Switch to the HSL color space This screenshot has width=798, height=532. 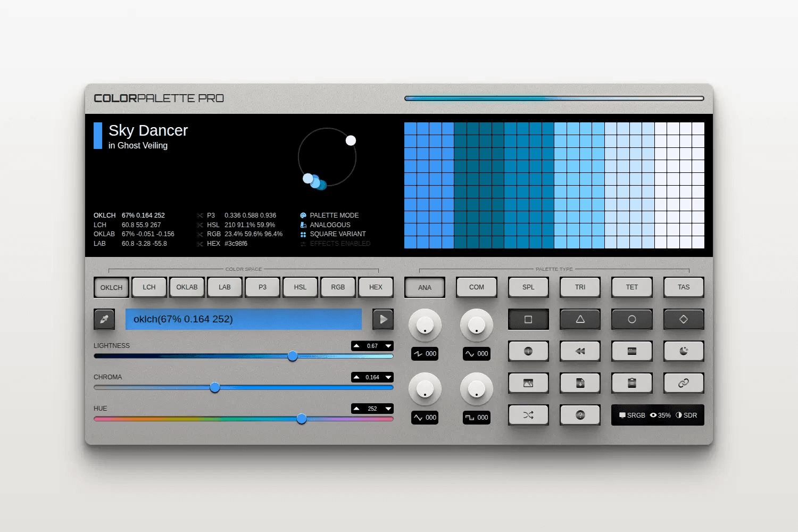pos(300,287)
